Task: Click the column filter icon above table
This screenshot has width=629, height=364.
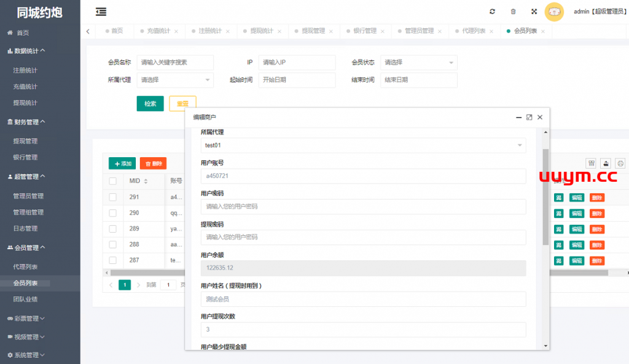Action: coord(591,163)
